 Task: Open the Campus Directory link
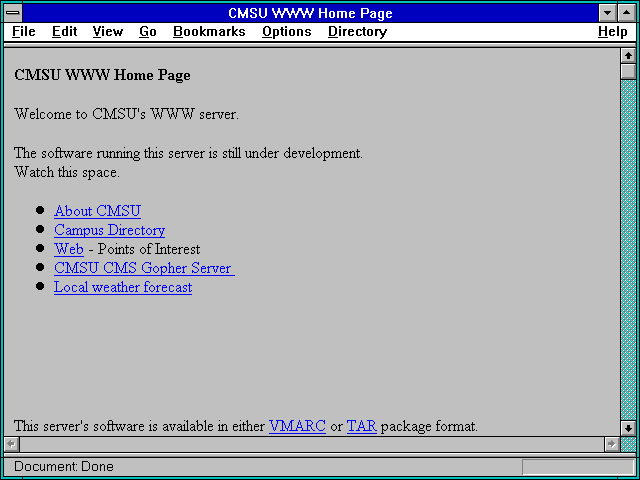[109, 230]
